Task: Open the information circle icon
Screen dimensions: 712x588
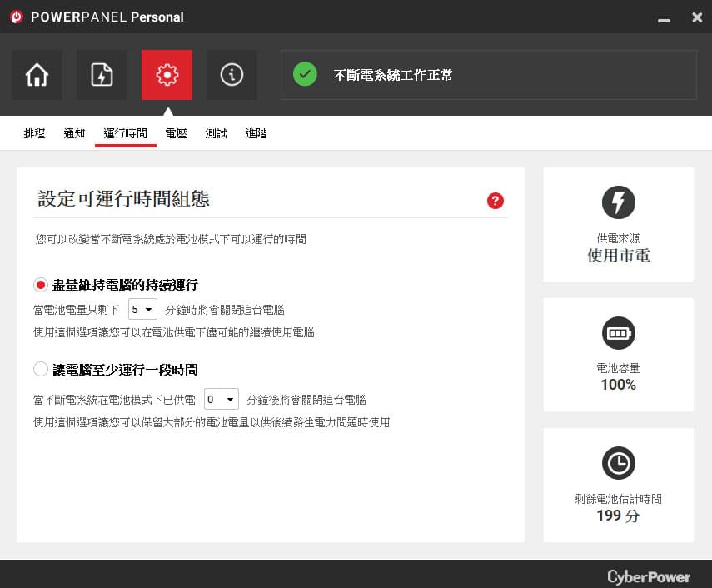Action: 232,75
